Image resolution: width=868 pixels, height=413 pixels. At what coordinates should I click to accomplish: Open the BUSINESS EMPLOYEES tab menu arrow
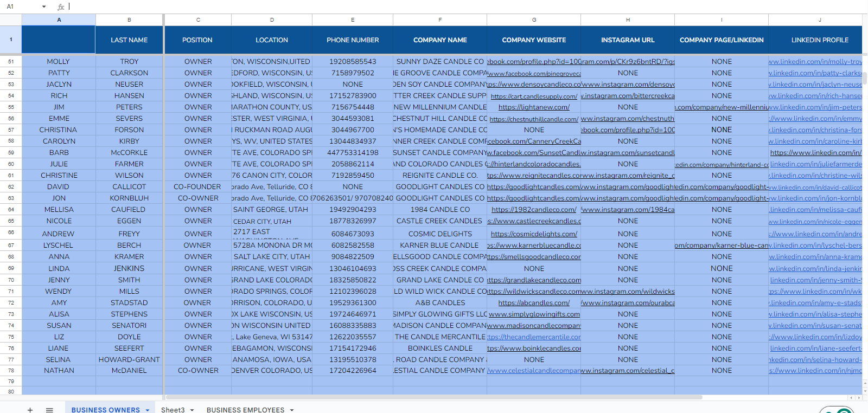coord(292,410)
